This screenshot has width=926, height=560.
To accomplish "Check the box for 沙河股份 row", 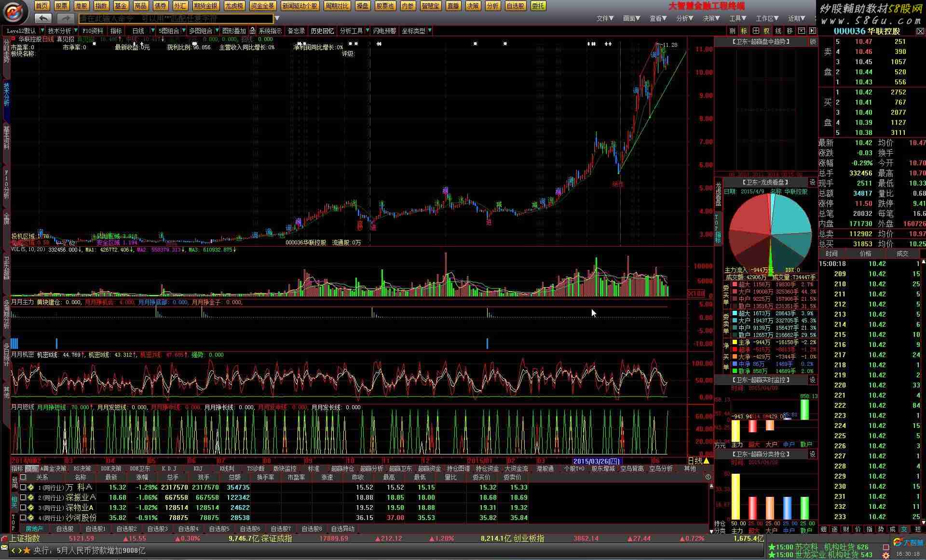I will pos(23,518).
